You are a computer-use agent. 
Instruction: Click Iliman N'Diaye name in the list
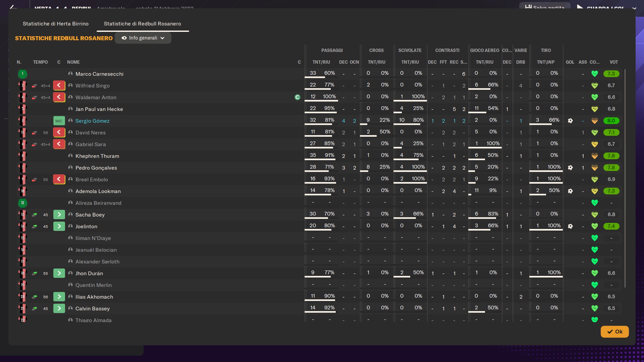(93, 238)
